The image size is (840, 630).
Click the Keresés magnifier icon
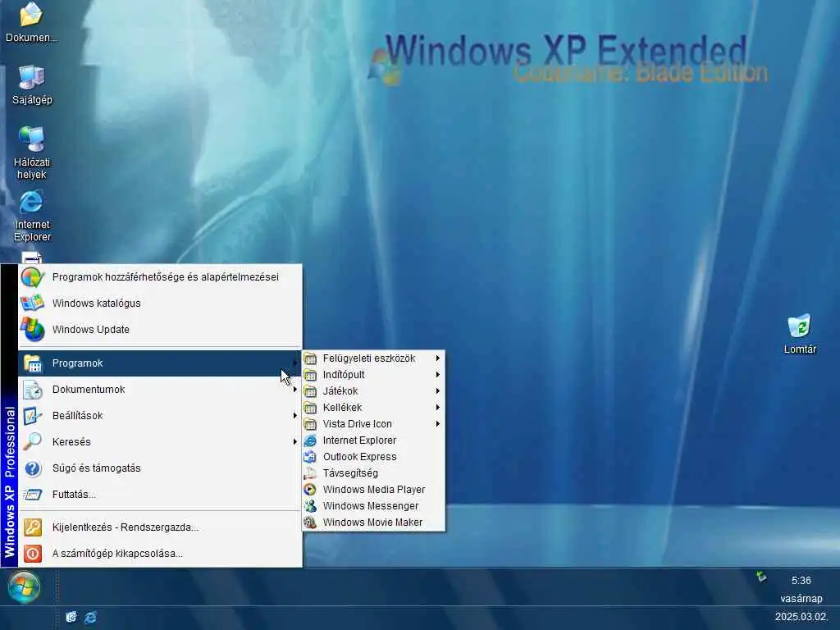tap(33, 441)
